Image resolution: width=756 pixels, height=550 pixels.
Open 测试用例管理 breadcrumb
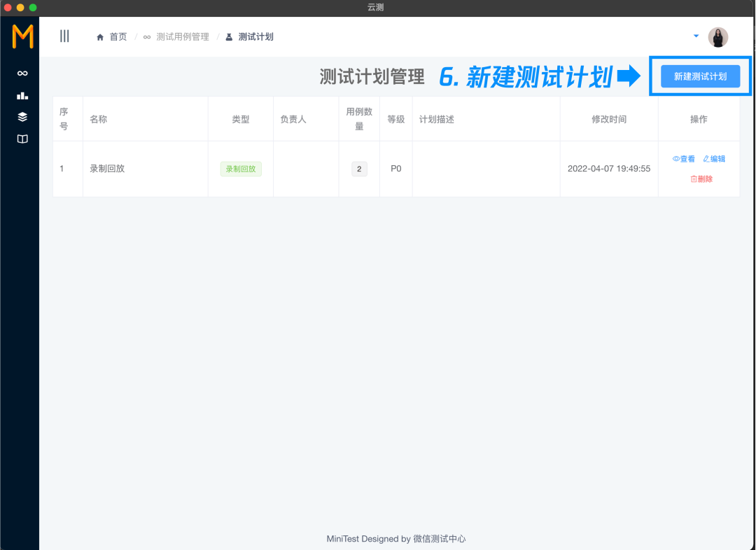176,37
